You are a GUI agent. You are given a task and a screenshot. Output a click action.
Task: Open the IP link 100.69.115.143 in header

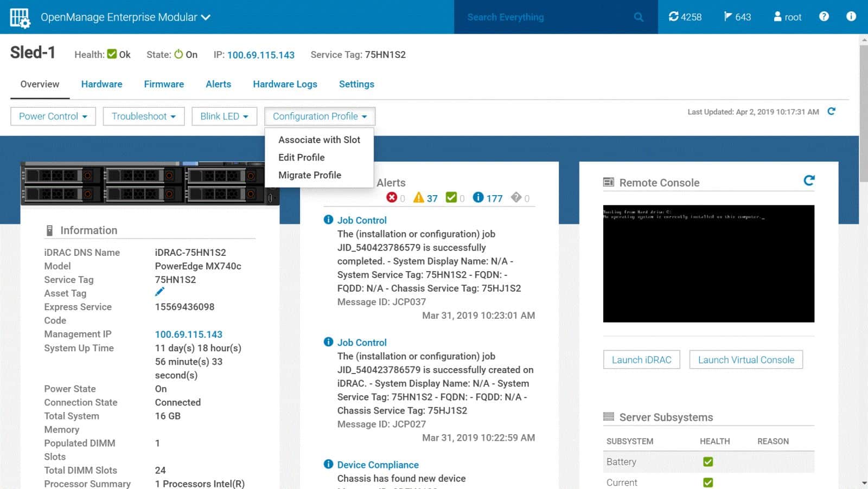[261, 55]
